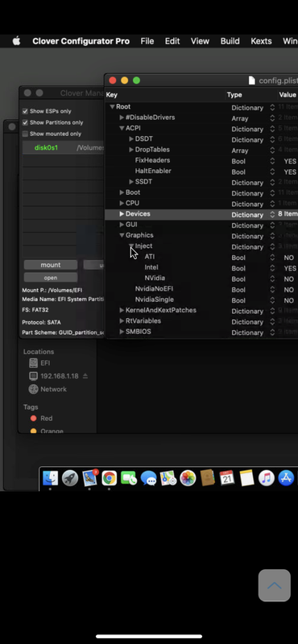The height and width of the screenshot is (644, 298).
Task: Select the NvidiaNoEFI row
Action: pos(201,289)
